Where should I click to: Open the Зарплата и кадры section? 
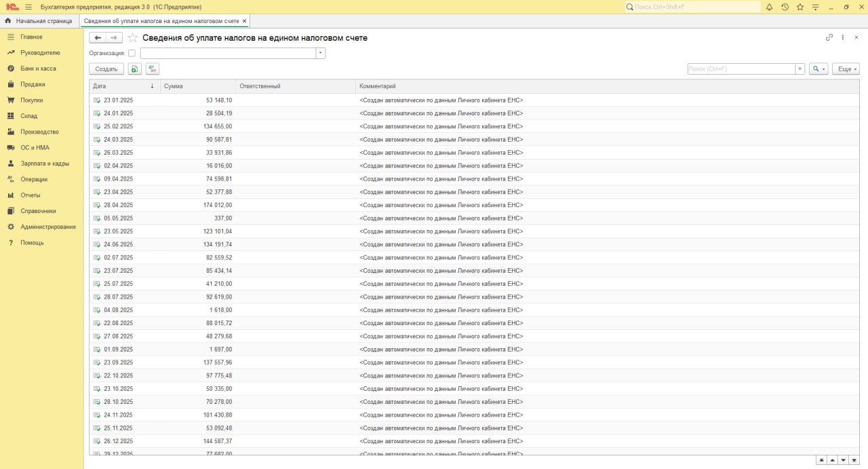[x=45, y=164]
